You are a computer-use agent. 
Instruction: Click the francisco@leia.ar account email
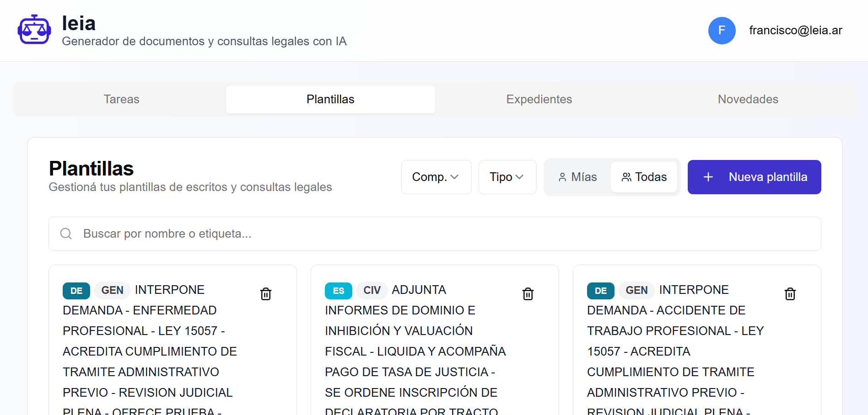[x=795, y=31]
